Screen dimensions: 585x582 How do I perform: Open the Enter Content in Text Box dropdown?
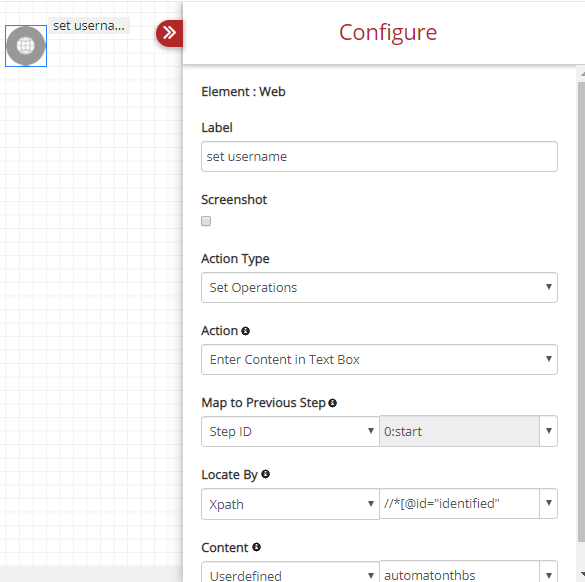379,359
